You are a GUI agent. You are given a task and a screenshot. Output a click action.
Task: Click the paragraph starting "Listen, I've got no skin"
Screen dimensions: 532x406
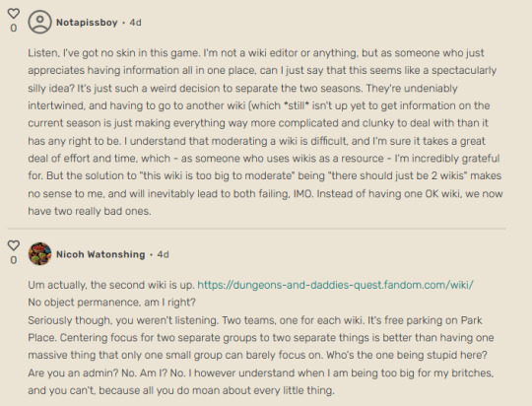click(x=265, y=132)
